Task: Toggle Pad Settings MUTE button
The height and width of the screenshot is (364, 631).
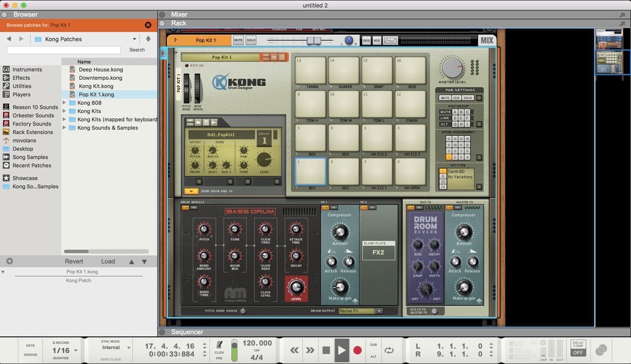Action: coord(445,98)
